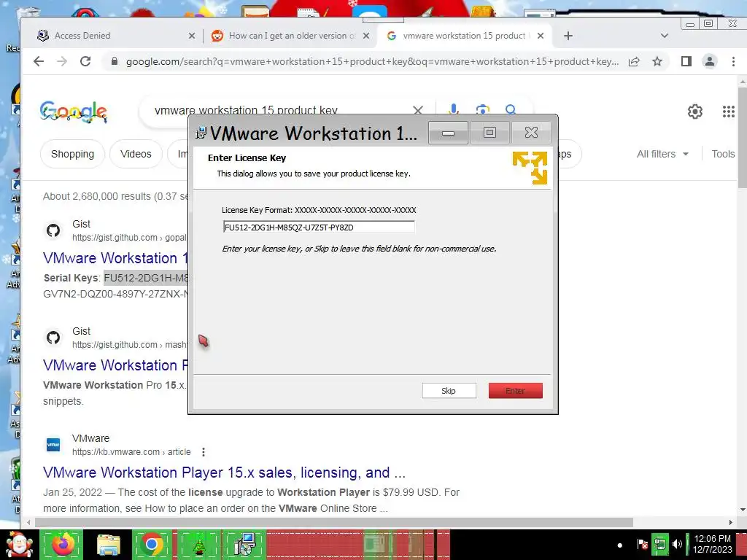Click the https://kb.vmware.com › article URL text

(131, 452)
